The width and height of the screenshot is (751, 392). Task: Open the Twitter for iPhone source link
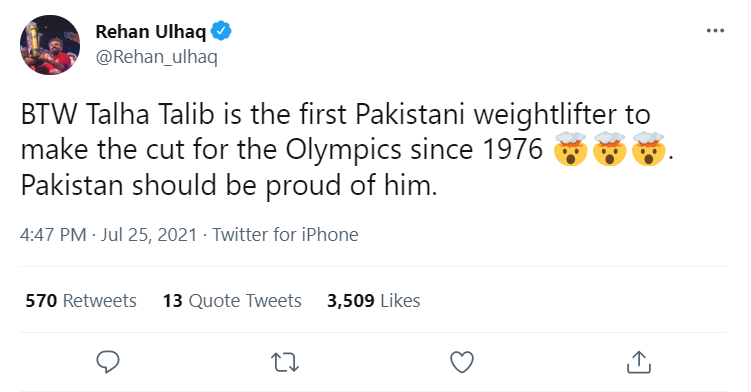click(x=285, y=235)
